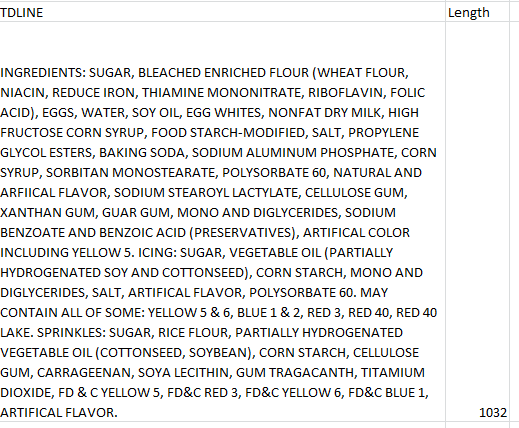
Task: Click the empty header cell right of Length
Action: [x=515, y=12]
